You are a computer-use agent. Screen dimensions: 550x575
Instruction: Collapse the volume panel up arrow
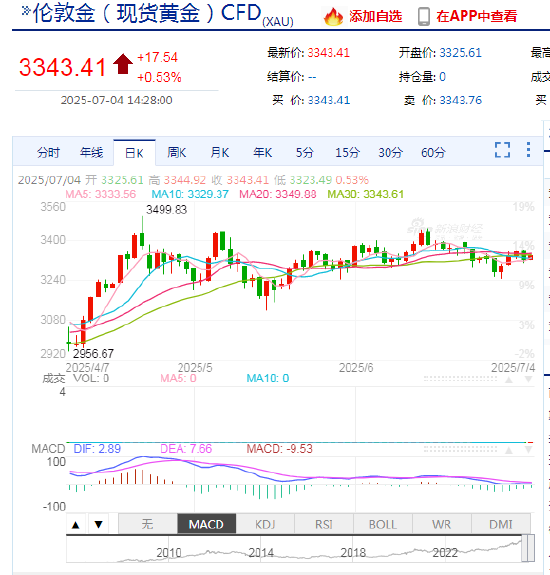coord(509,380)
